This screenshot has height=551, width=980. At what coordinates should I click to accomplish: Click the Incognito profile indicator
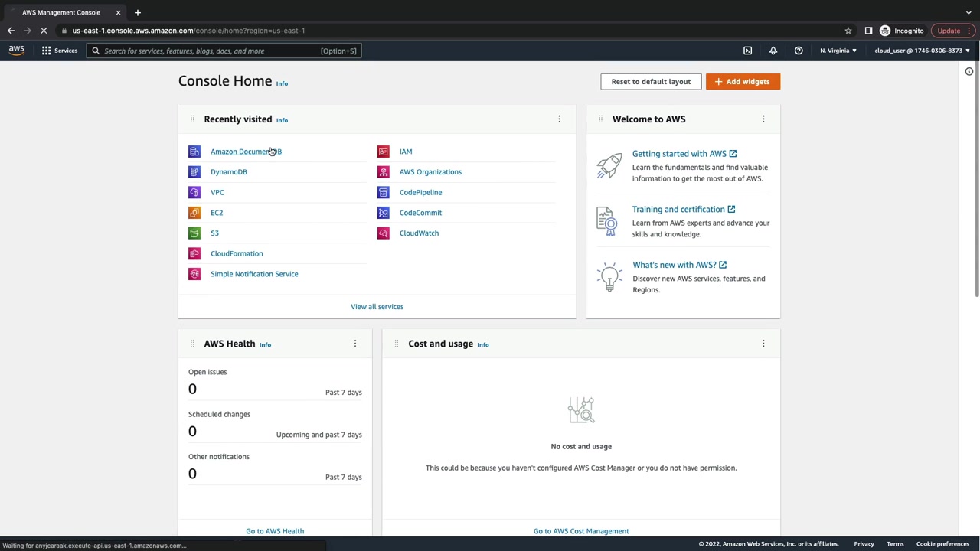pos(902,31)
